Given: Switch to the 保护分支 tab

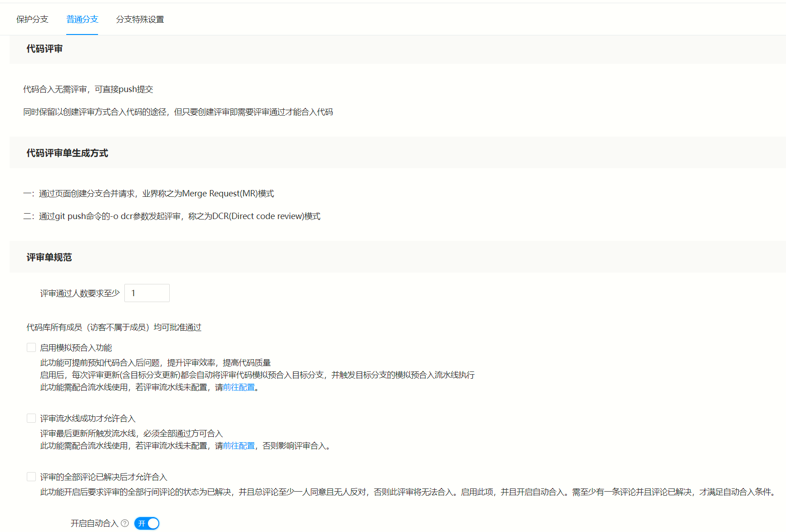Looking at the screenshot, I should point(32,19).
